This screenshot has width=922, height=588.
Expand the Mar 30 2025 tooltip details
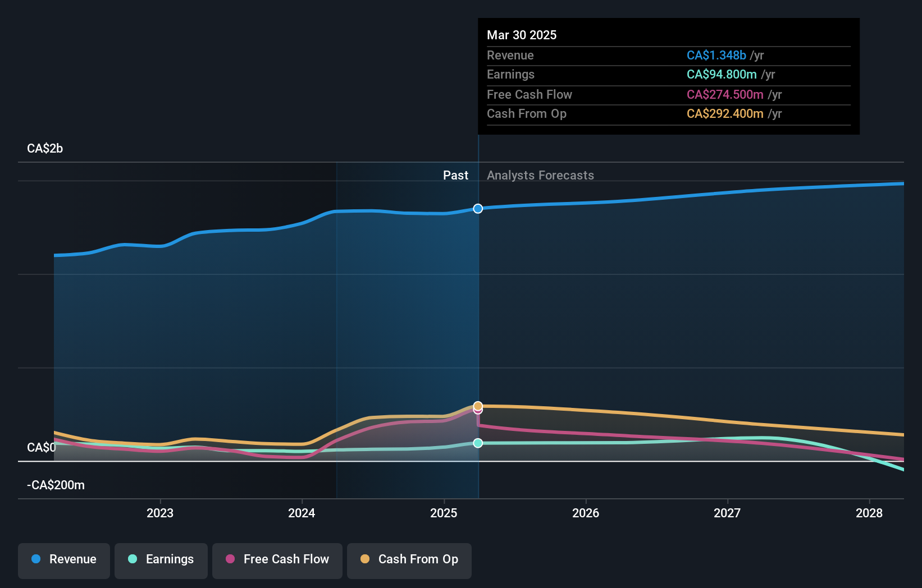click(x=522, y=35)
